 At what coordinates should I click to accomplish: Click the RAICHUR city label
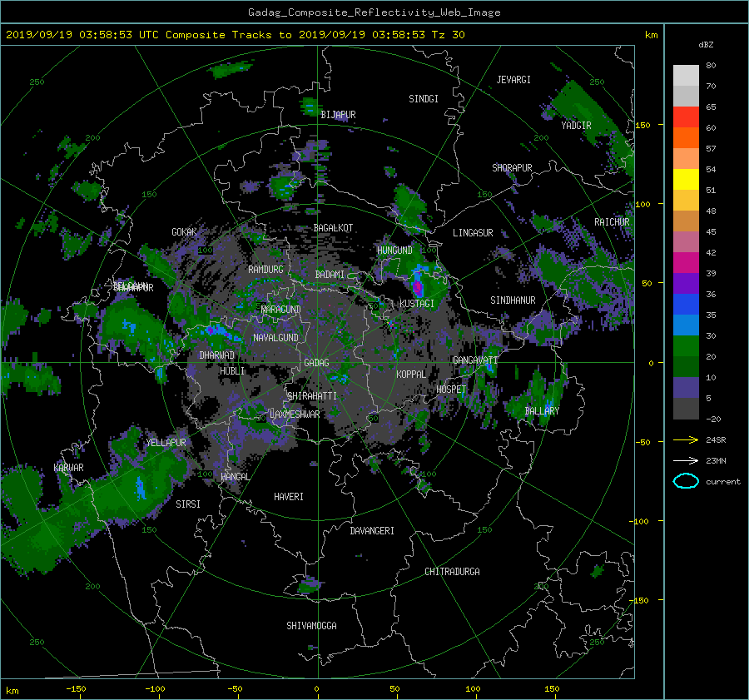(612, 222)
